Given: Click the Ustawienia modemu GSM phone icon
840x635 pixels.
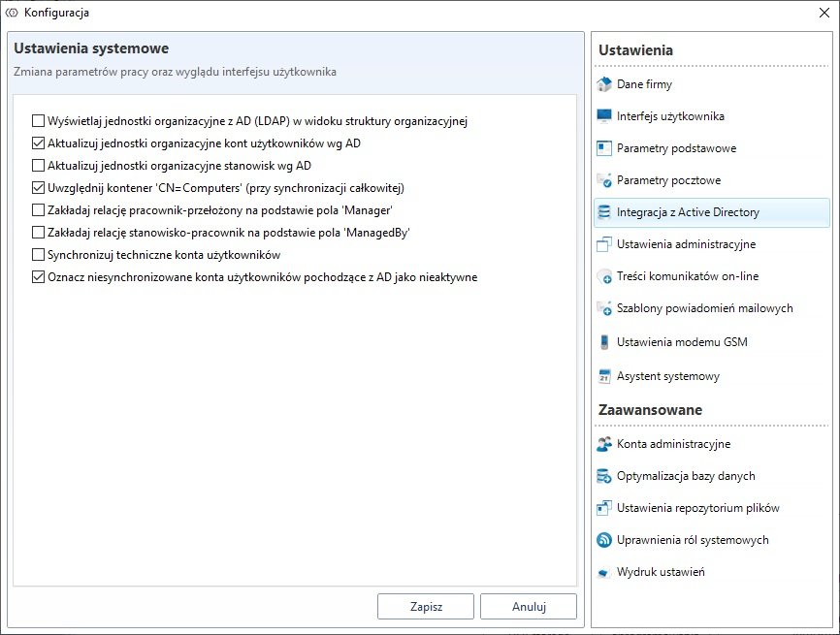Looking at the screenshot, I should tap(604, 341).
